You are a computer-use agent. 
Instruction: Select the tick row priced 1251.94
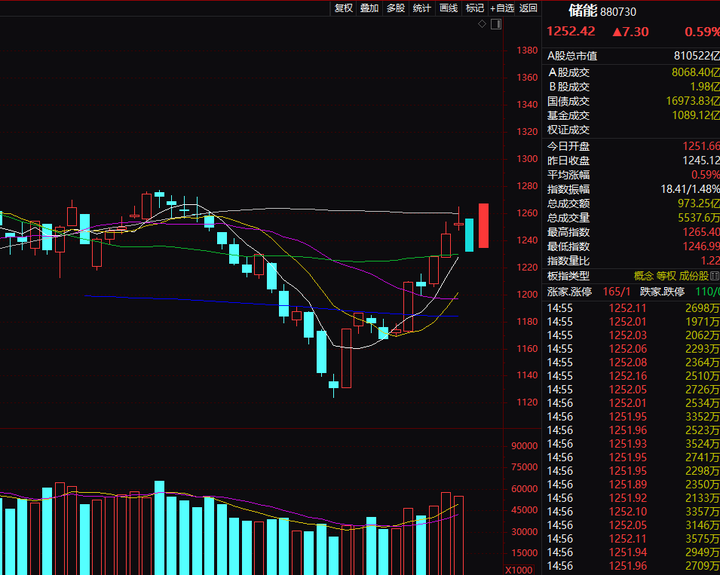pos(633,552)
